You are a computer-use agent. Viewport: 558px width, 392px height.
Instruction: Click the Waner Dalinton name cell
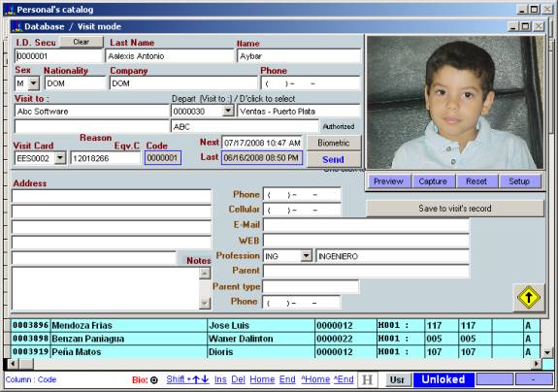click(261, 339)
